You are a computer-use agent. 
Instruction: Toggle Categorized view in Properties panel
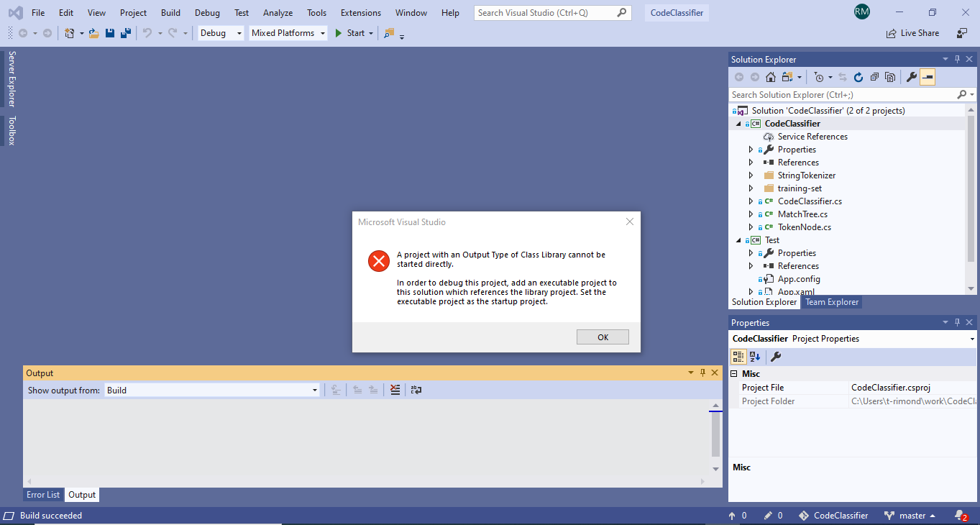[x=738, y=357]
